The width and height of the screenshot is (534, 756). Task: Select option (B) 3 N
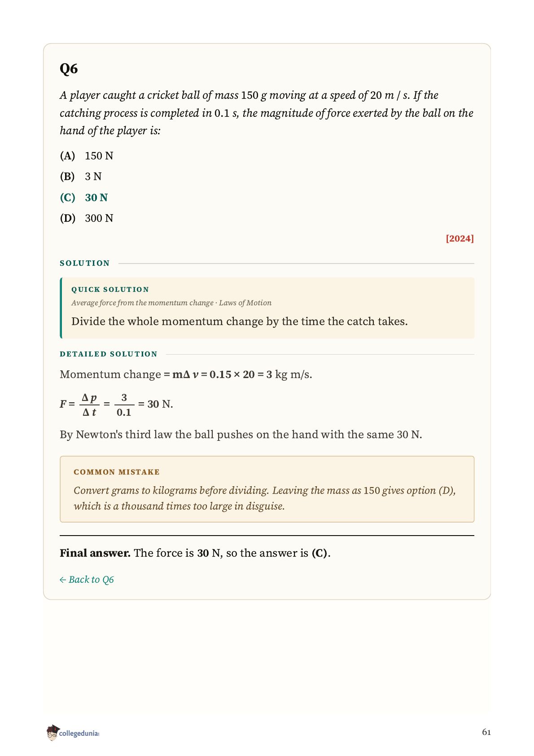point(81,176)
